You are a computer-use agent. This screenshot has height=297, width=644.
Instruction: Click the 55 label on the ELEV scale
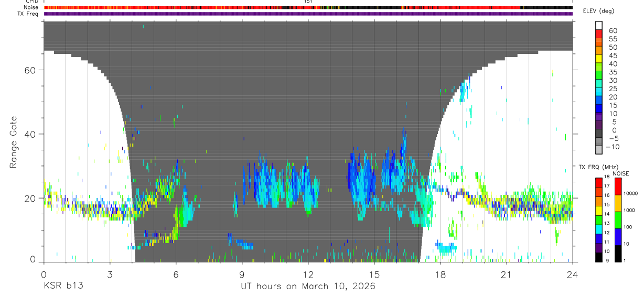pyautogui.click(x=613, y=39)
